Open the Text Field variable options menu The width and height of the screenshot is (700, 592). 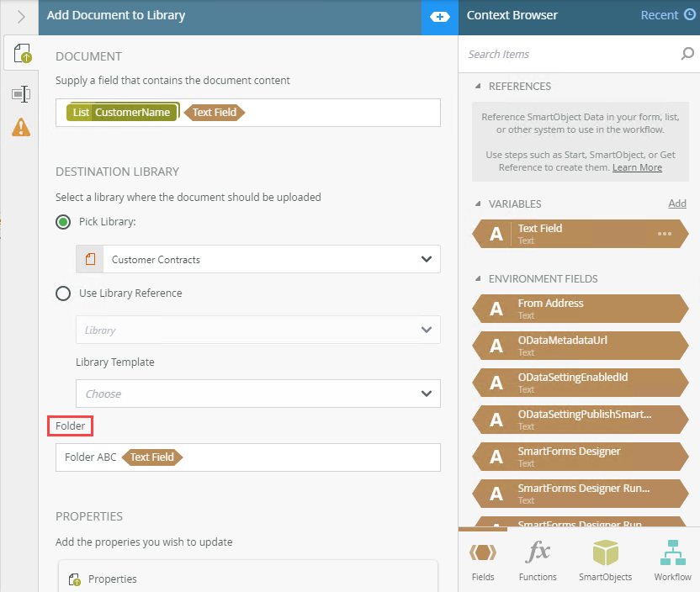pyautogui.click(x=665, y=234)
